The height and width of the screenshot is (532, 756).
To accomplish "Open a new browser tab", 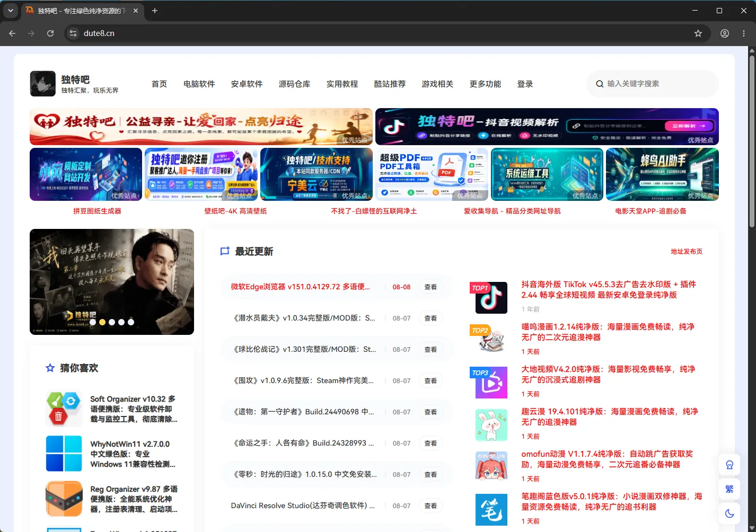I will tap(155, 11).
